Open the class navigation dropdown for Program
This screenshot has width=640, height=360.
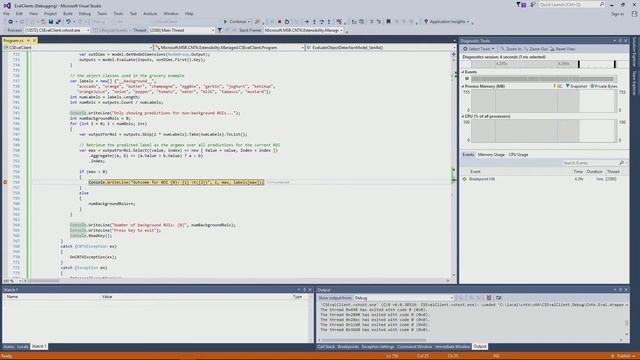(x=229, y=47)
